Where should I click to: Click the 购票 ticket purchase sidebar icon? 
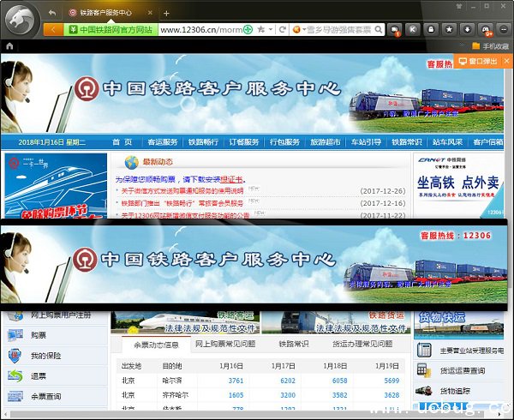pyautogui.click(x=15, y=335)
